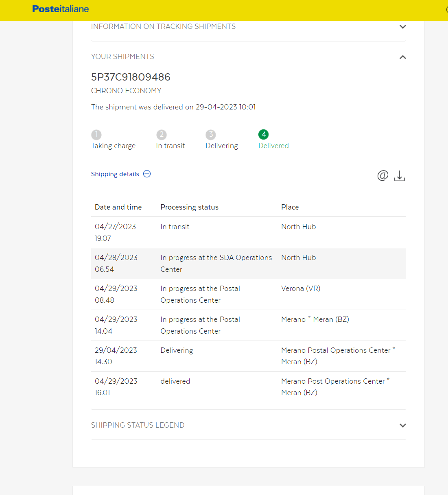
Task: Click the Date and time column header
Action: tap(118, 207)
